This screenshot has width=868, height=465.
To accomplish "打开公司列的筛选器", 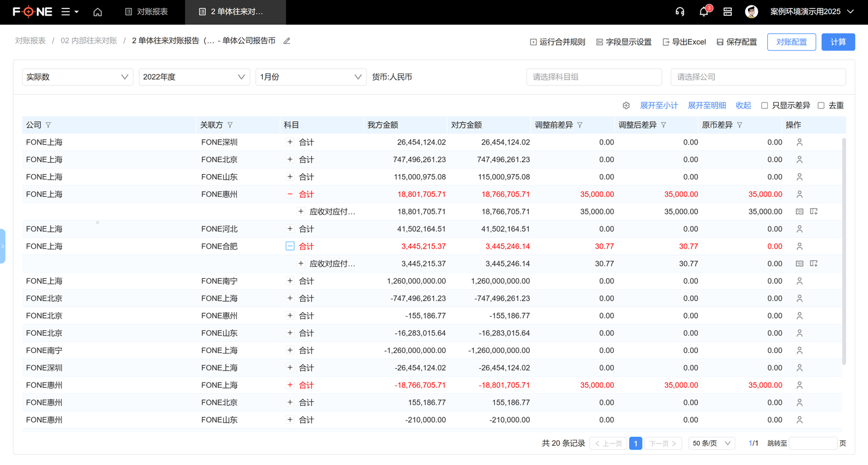I will click(48, 125).
